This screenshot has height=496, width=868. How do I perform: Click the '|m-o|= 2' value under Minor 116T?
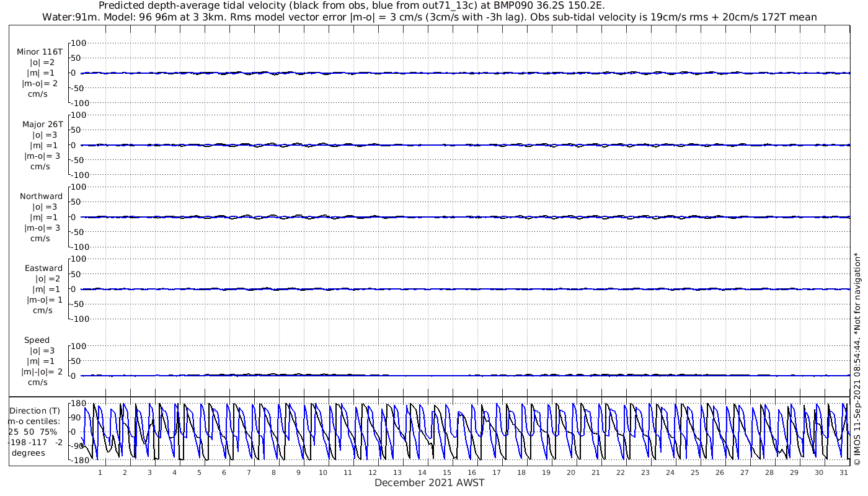point(40,84)
